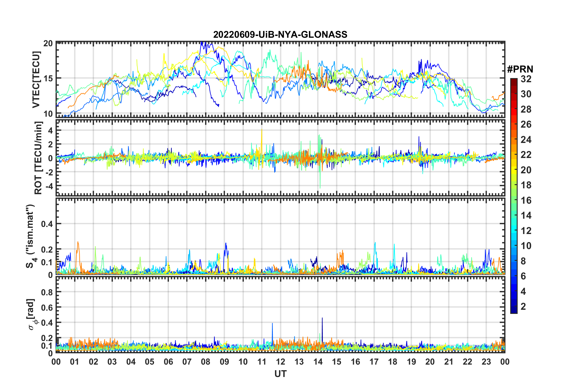The image size is (561, 392).
Task: Click VTEC y-axis tick label 15
Action: point(48,78)
